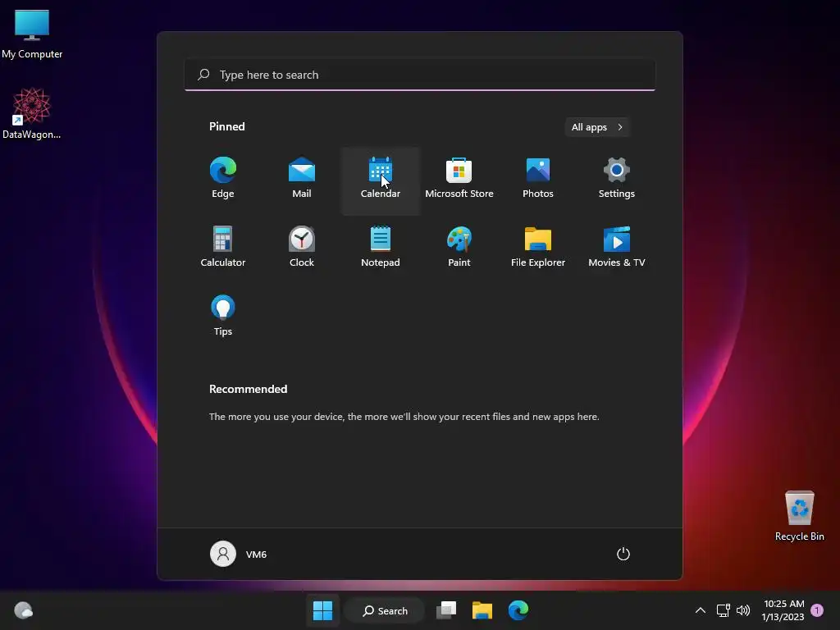Open the volume tray icon

click(743, 610)
